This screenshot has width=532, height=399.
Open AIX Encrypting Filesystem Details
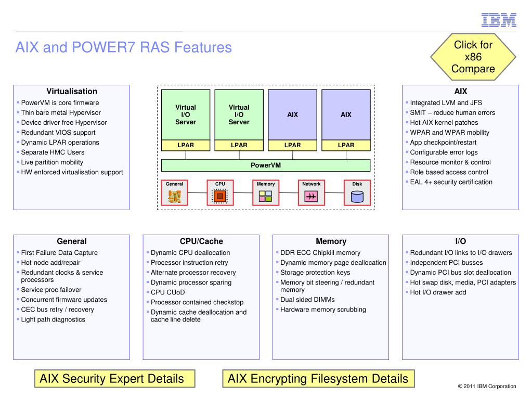(318, 379)
